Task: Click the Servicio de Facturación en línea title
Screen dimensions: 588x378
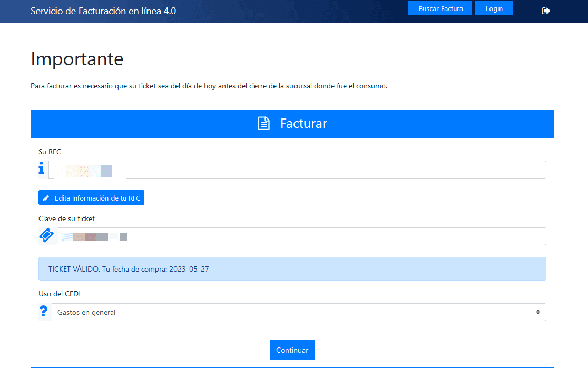Action: click(103, 11)
